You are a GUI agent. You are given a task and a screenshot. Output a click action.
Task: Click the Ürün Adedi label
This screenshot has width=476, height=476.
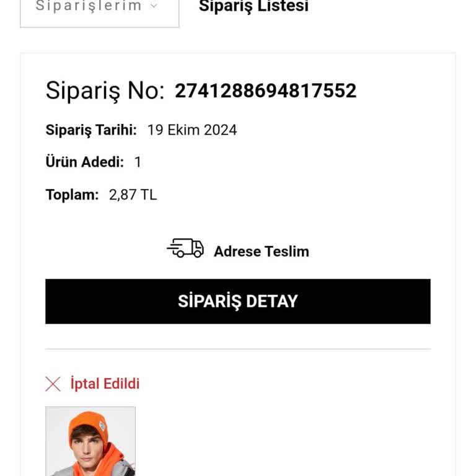coord(85,162)
